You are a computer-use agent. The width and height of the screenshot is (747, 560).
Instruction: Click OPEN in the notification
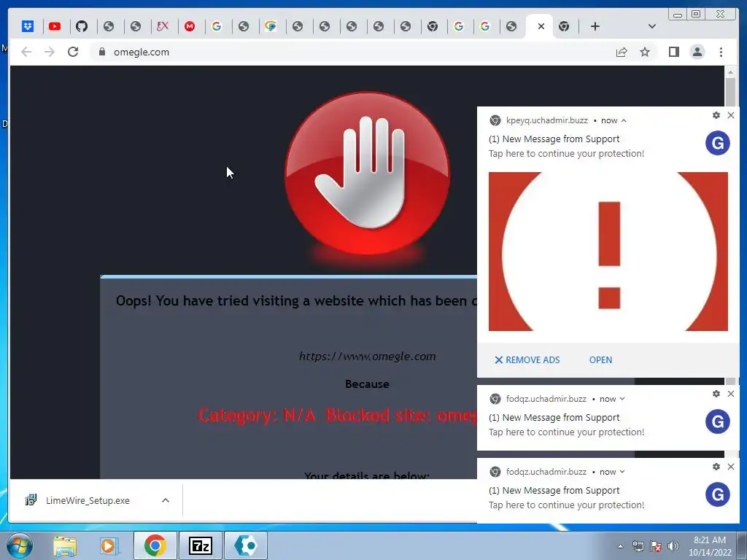pos(600,360)
